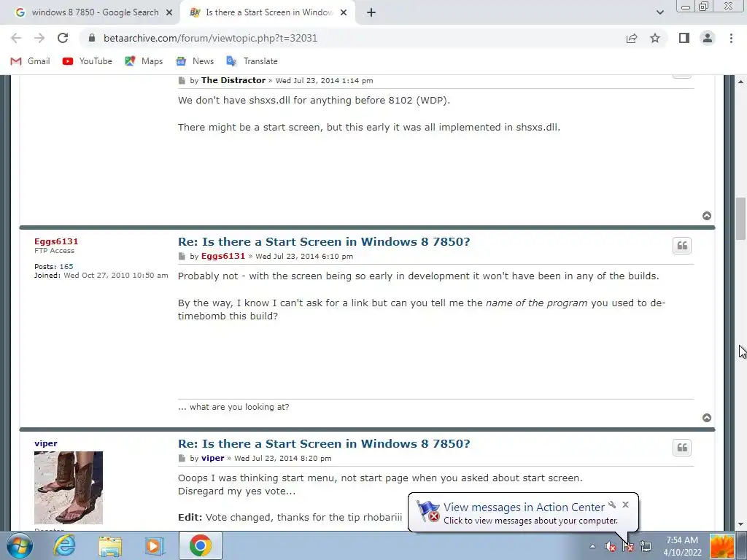
Task: Open the Translate bookmark
Action: click(x=252, y=61)
